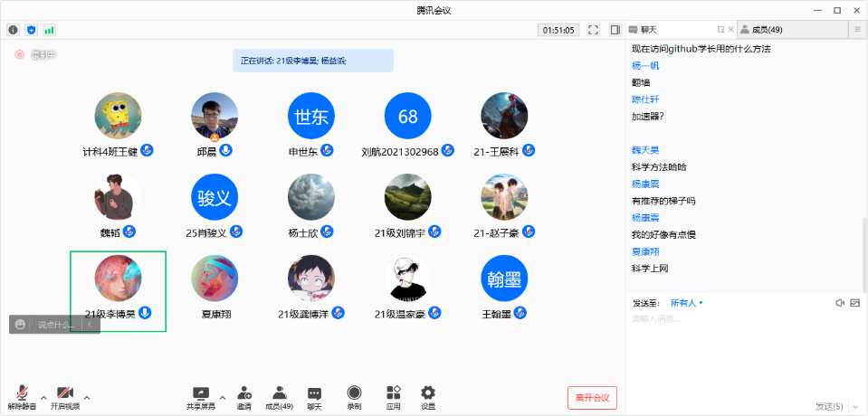Image resolution: width=868 pixels, height=416 pixels.
Task: Click the network signal status icon
Action: click(x=49, y=30)
